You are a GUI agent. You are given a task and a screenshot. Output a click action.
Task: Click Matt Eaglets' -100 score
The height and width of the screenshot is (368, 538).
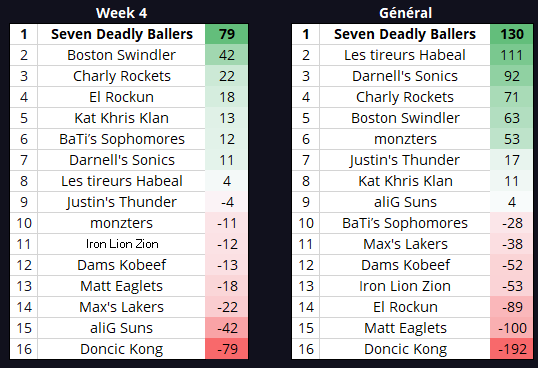click(512, 328)
